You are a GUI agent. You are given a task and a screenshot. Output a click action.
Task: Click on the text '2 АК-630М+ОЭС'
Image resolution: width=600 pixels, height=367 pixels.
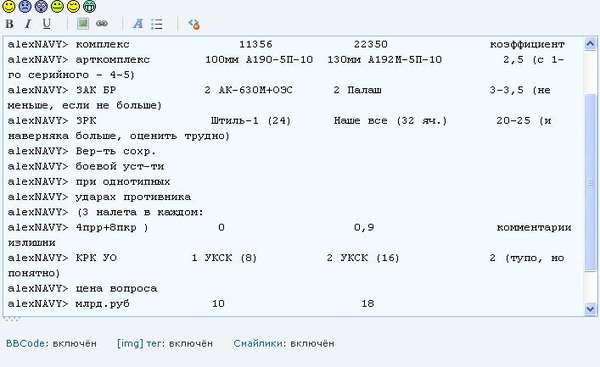(248, 90)
